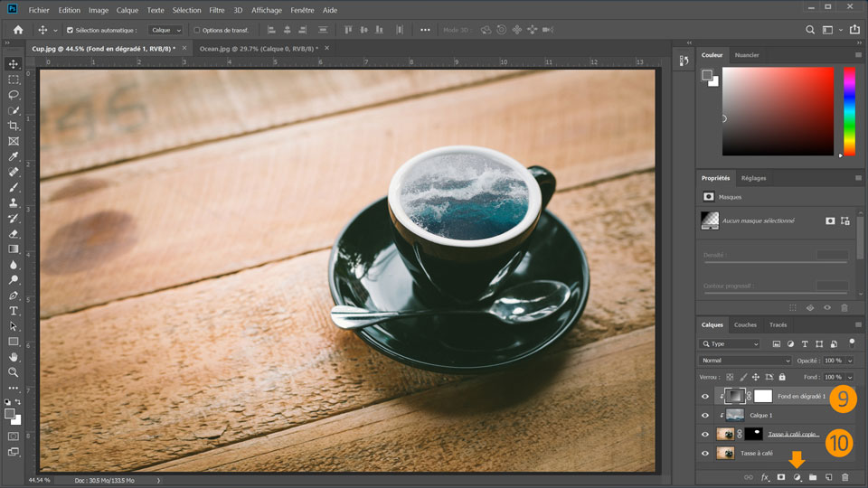Switch to the Réglages tab
Viewport: 868px width, 488px height.
[x=753, y=178]
